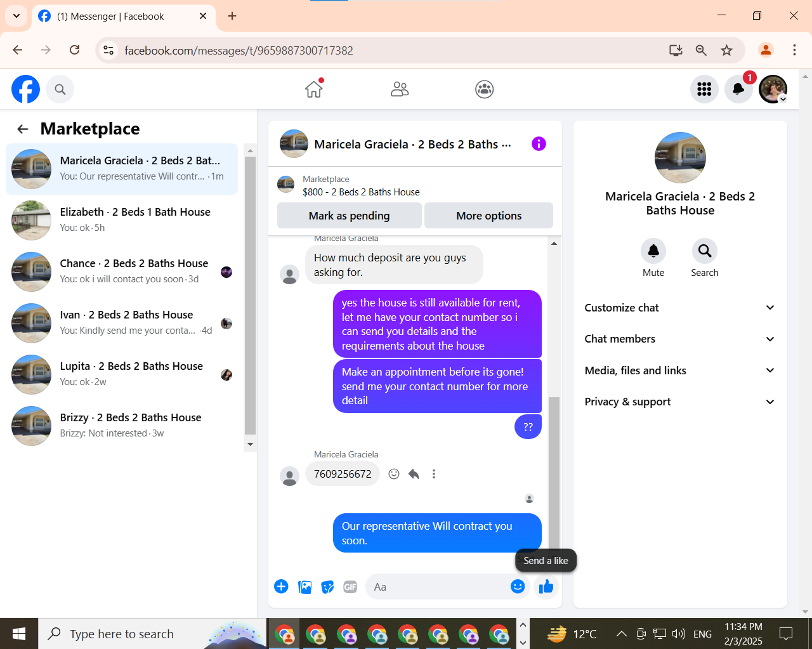Reply to message 7609256672
Image resolution: width=812 pixels, height=649 pixels.
[414, 474]
